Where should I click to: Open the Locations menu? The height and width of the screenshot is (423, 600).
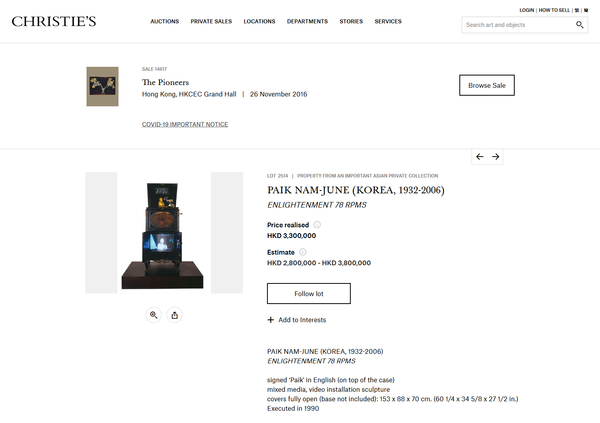259,21
